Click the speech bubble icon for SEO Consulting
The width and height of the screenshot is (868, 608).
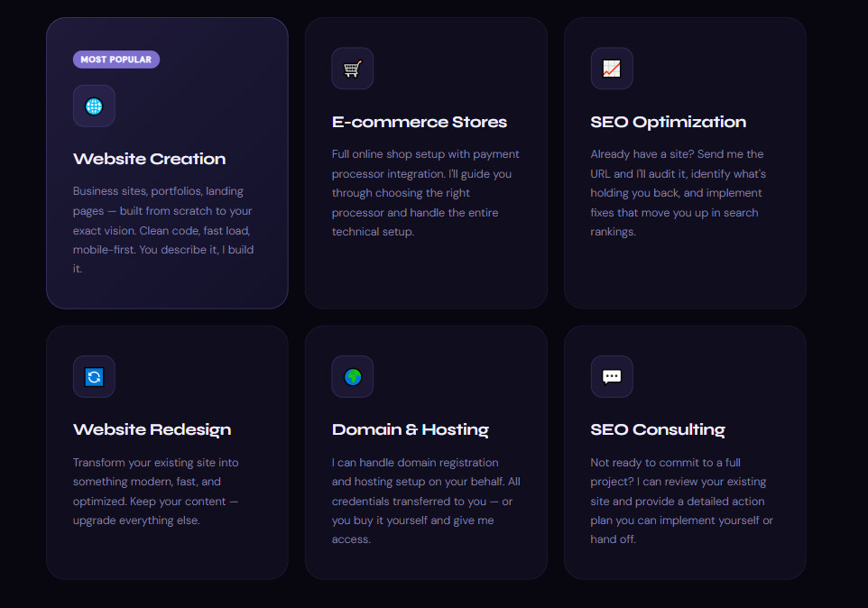point(612,376)
